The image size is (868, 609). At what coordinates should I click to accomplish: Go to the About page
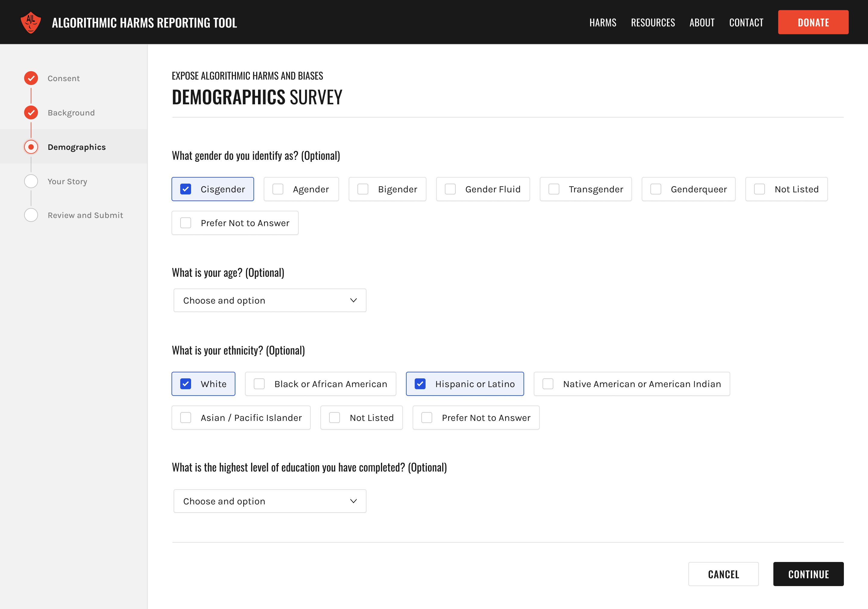(x=702, y=23)
